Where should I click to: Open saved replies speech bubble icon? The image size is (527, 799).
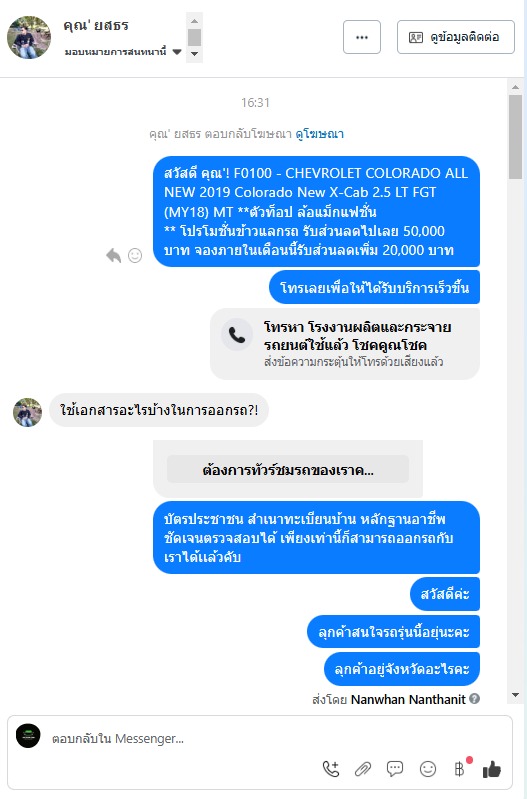pyautogui.click(x=395, y=768)
